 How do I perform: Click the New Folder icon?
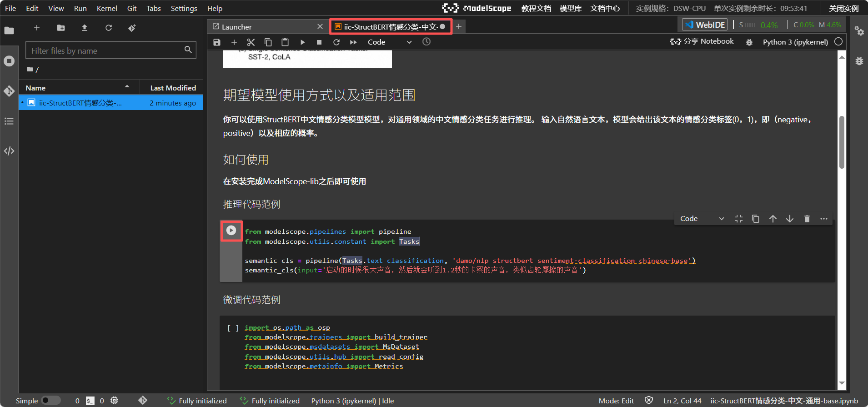coord(61,28)
